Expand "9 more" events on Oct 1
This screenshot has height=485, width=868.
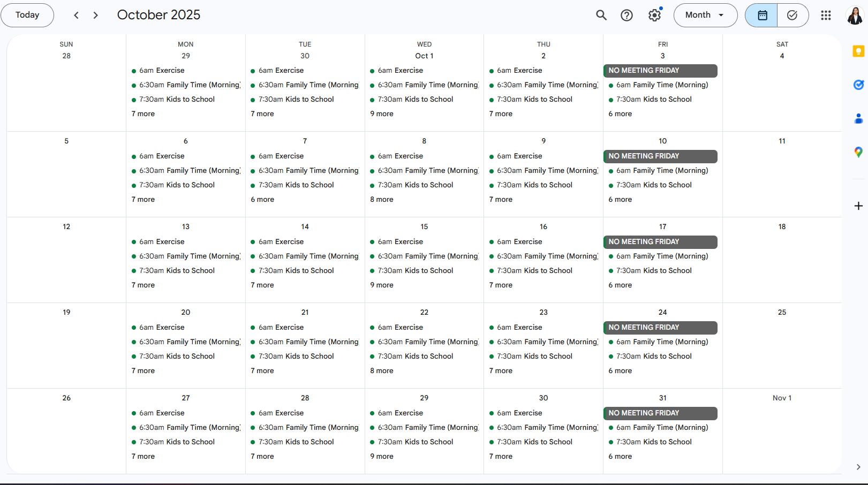[382, 114]
